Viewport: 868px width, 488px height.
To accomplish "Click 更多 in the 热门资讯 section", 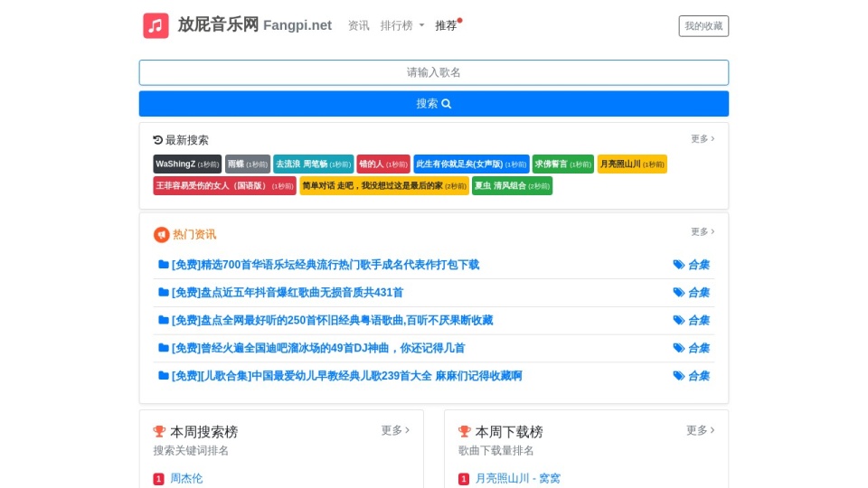I will coord(703,231).
